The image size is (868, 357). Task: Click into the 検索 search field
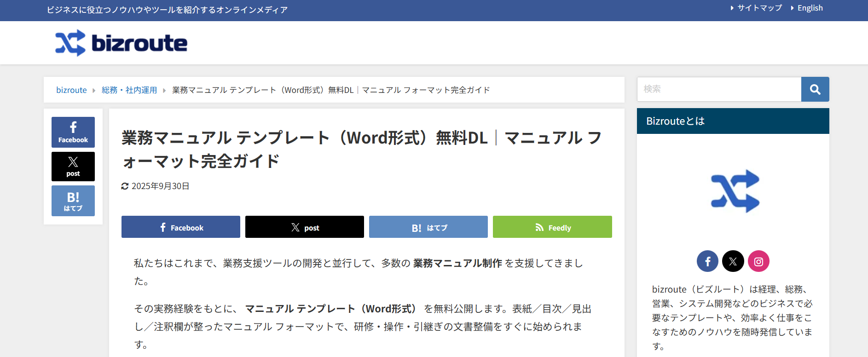(718, 89)
